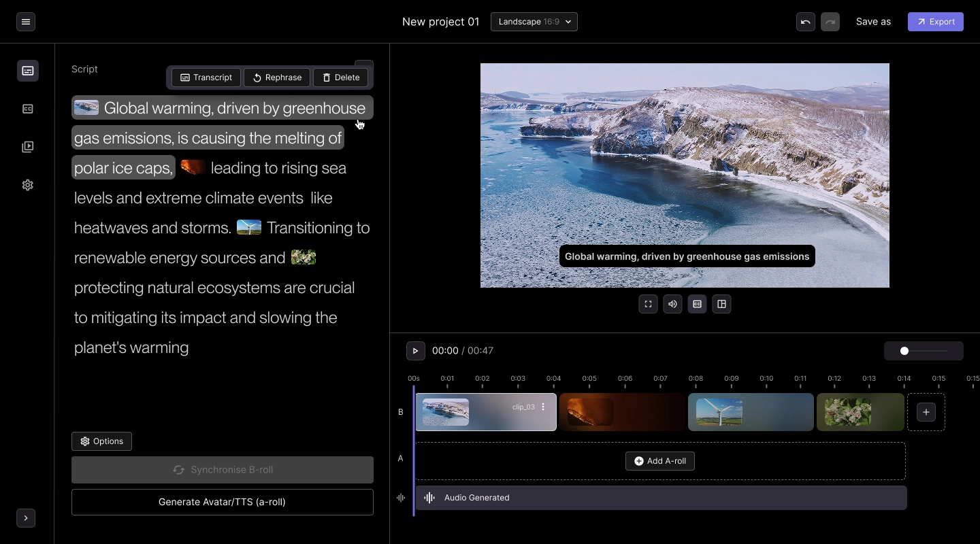Delete the selected script segment
The image size is (980, 544).
pyautogui.click(x=340, y=78)
